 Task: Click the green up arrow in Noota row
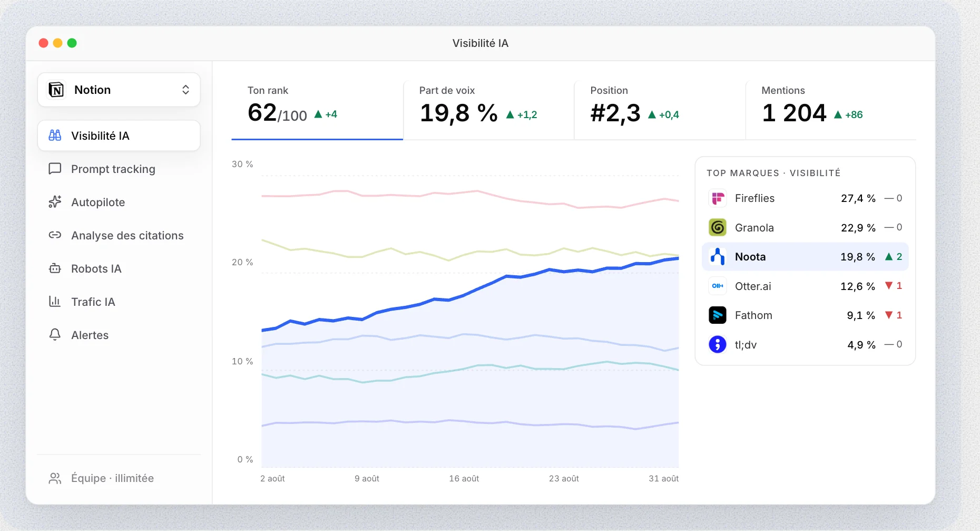[x=889, y=257]
